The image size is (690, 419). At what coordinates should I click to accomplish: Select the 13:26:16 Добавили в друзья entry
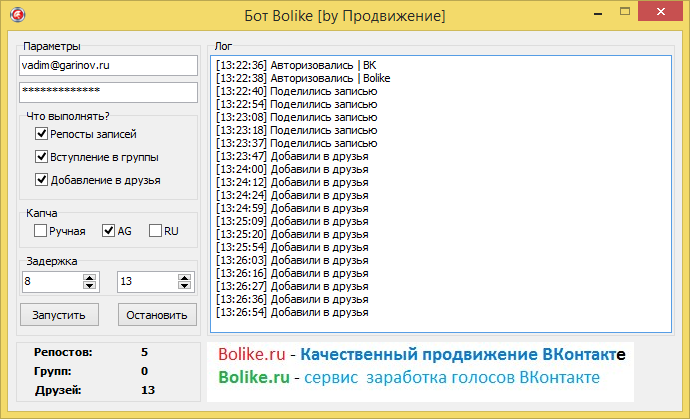tap(292, 273)
